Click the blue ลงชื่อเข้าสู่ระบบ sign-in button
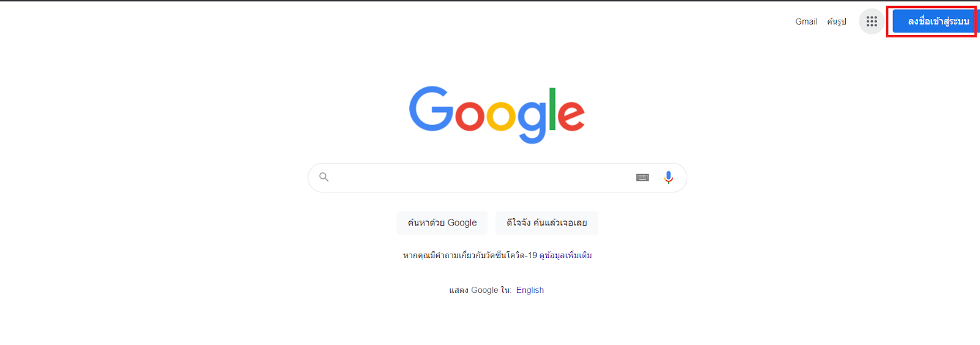This screenshot has height=345, width=980. click(x=937, y=21)
